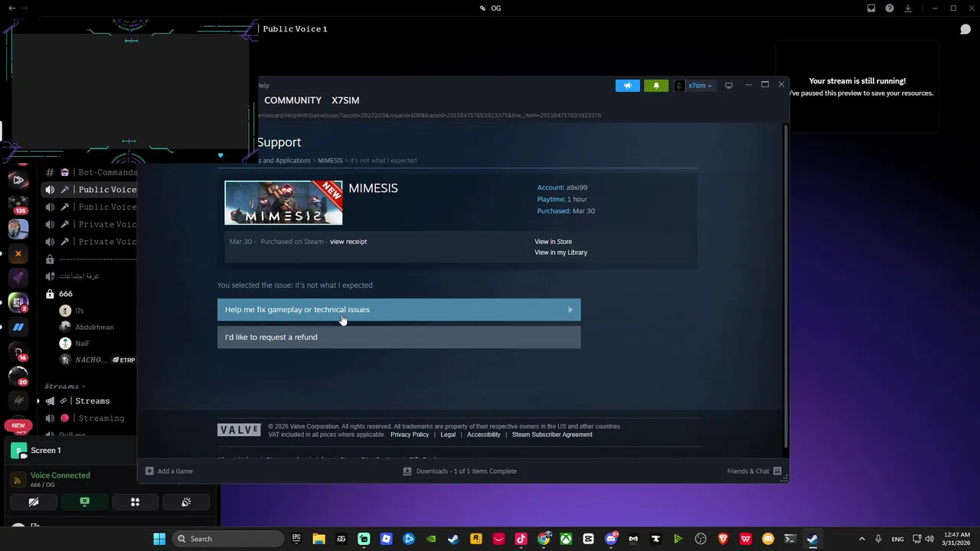Select Help me fix gameplay or technical issues
Screen dimensions: 980x551
click(399, 309)
